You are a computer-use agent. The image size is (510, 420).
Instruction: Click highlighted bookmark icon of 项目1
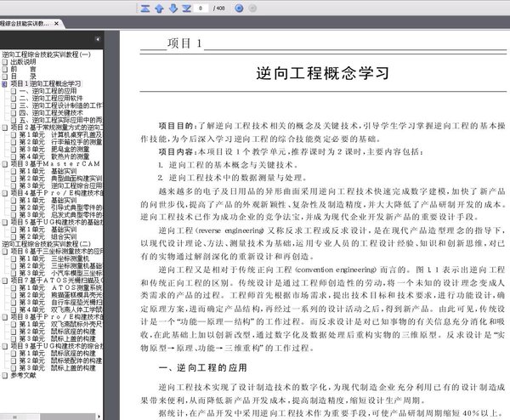click(4, 83)
